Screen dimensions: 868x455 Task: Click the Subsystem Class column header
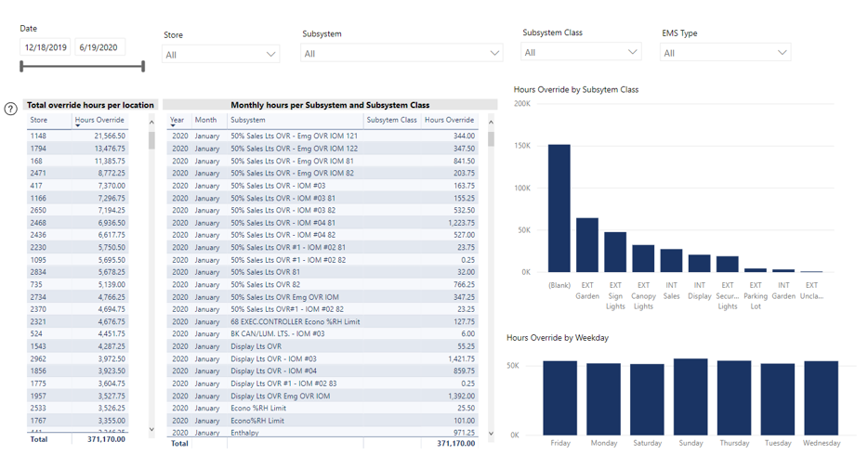(x=391, y=120)
